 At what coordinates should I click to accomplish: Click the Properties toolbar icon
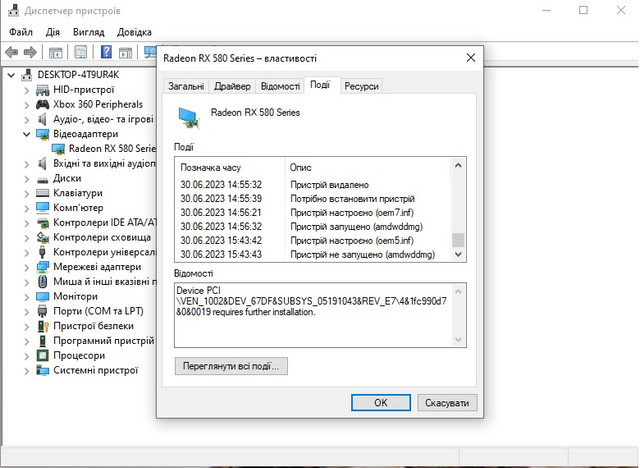pyautogui.click(x=81, y=52)
